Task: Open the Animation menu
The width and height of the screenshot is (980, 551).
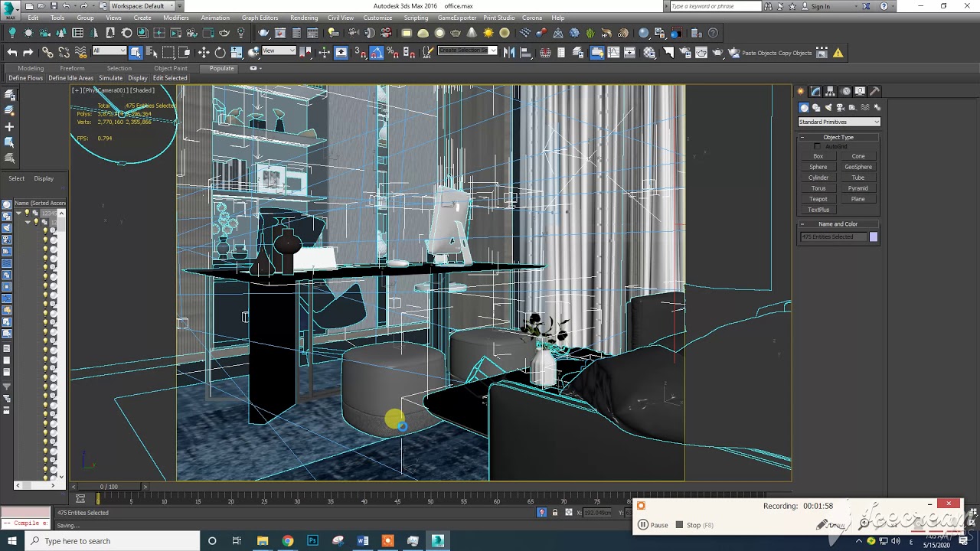Action: click(x=215, y=18)
